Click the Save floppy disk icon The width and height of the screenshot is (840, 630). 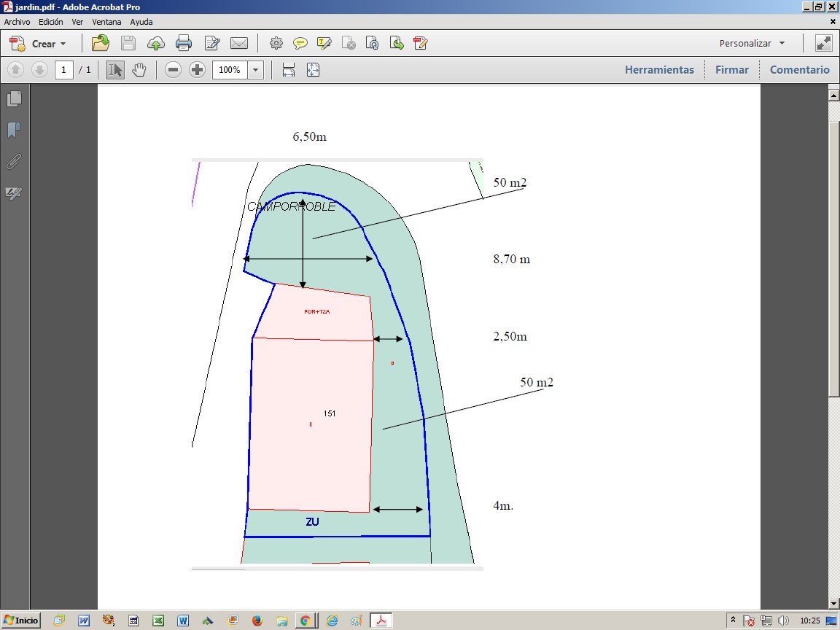click(x=128, y=43)
